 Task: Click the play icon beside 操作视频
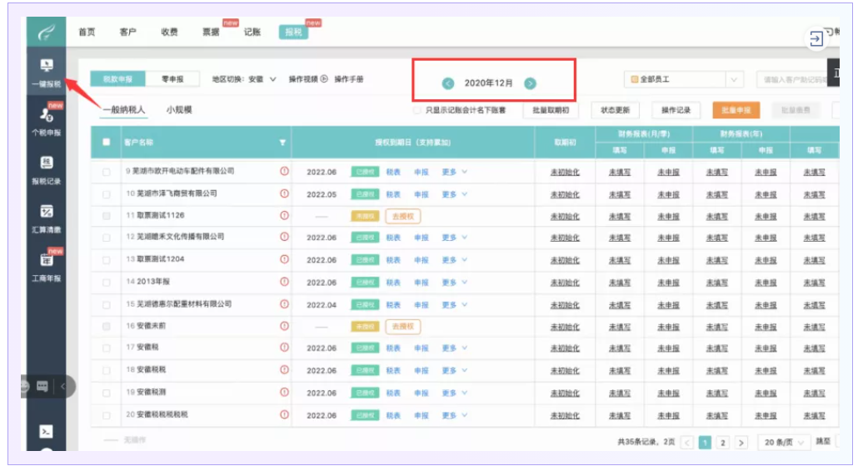point(325,79)
